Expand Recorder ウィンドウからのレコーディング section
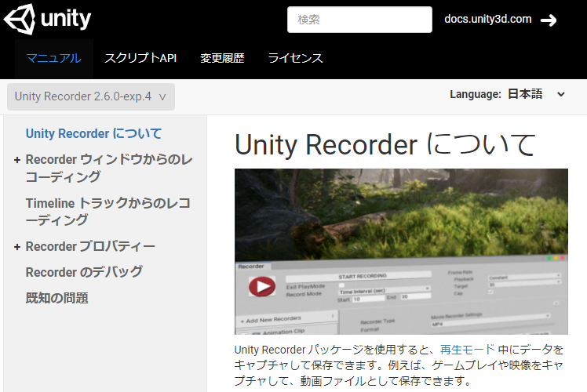The image size is (587, 392). pos(16,160)
